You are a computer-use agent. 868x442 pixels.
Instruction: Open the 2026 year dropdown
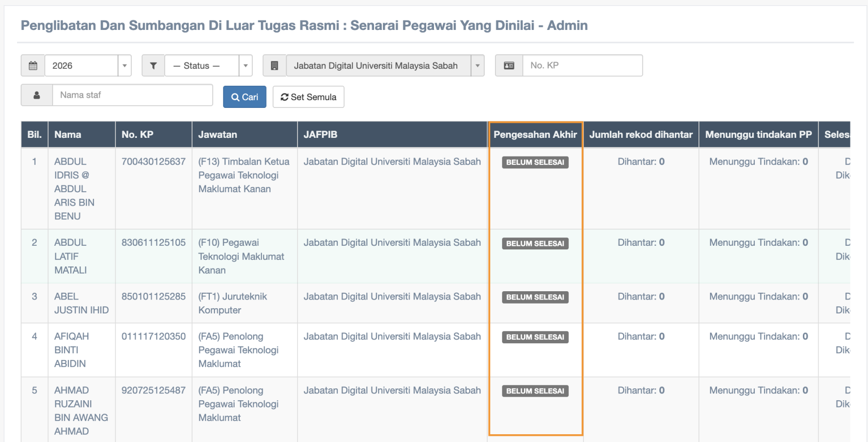point(88,66)
